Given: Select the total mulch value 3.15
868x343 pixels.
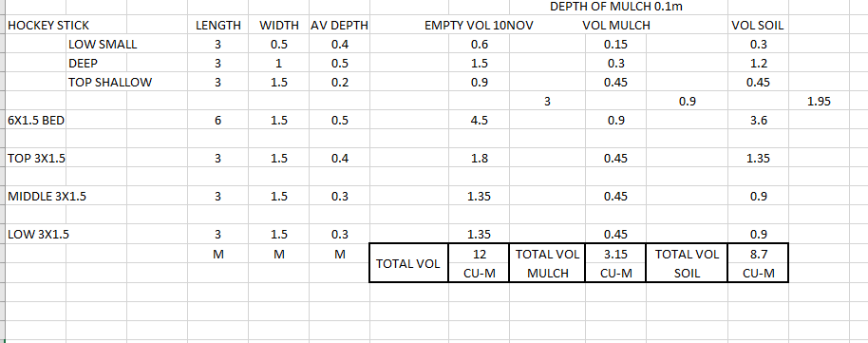Looking at the screenshot, I should (615, 255).
